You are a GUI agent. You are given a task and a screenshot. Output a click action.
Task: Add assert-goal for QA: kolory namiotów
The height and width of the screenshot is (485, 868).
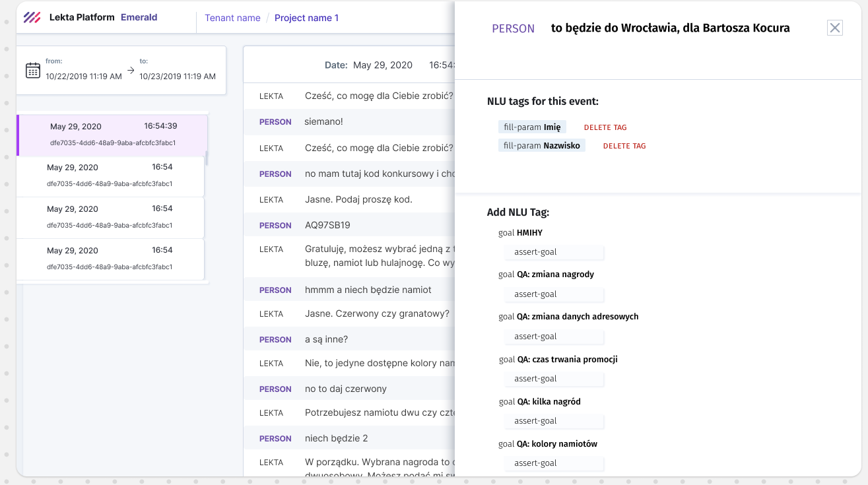point(554,463)
